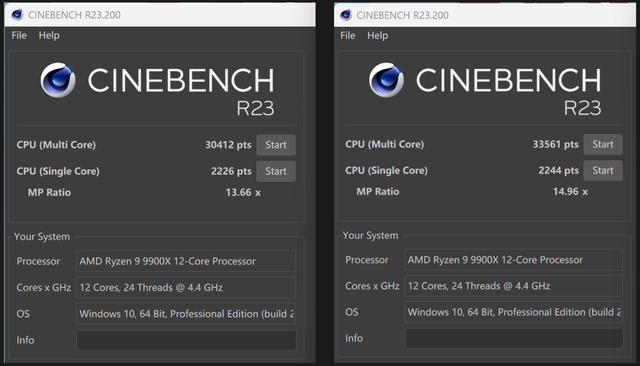
Task: Click the empty Info field in right window
Action: 513,338
